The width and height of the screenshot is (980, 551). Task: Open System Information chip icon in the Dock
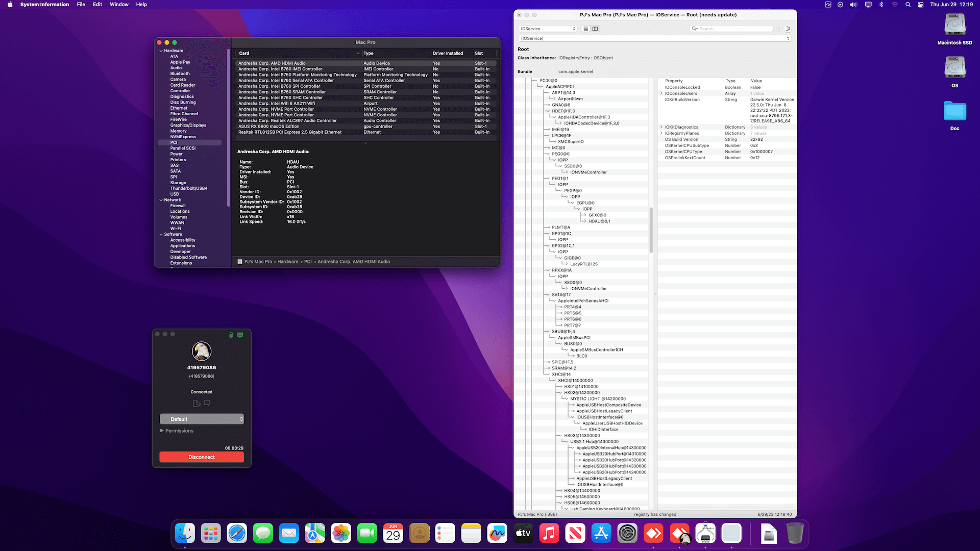click(705, 534)
